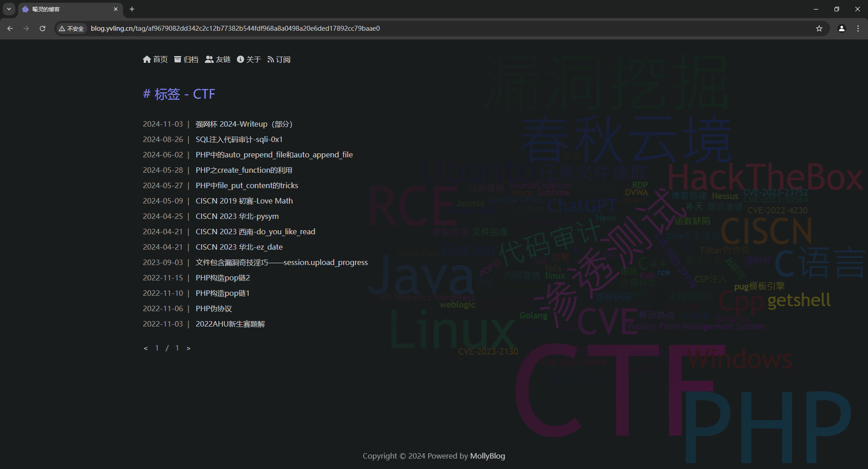Click the 不安全 site security indicator
Viewport: 868px width, 469px height.
[71, 28]
